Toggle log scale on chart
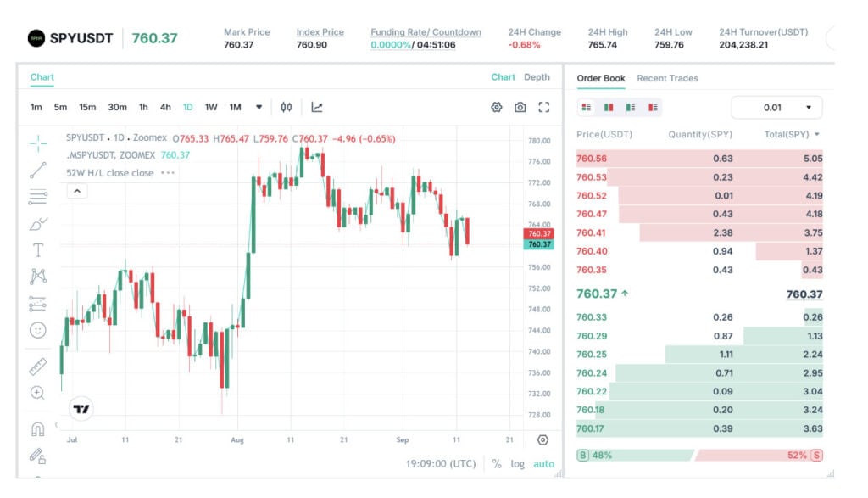868x498 pixels. pyautogui.click(x=518, y=464)
